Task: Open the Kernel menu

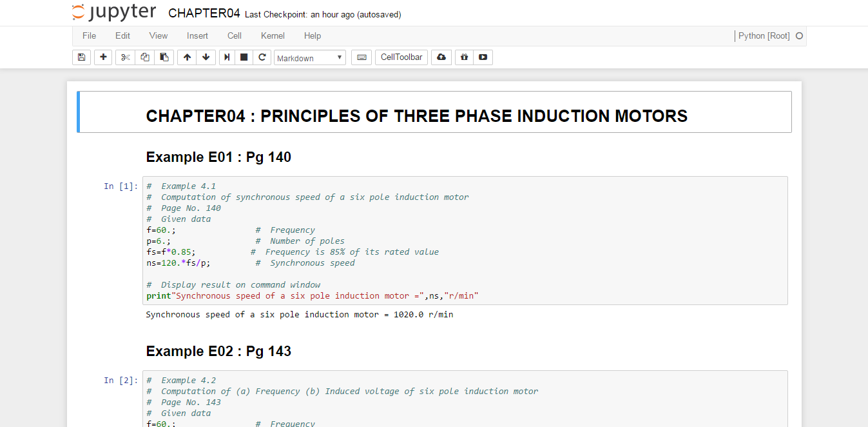Action: tap(273, 36)
